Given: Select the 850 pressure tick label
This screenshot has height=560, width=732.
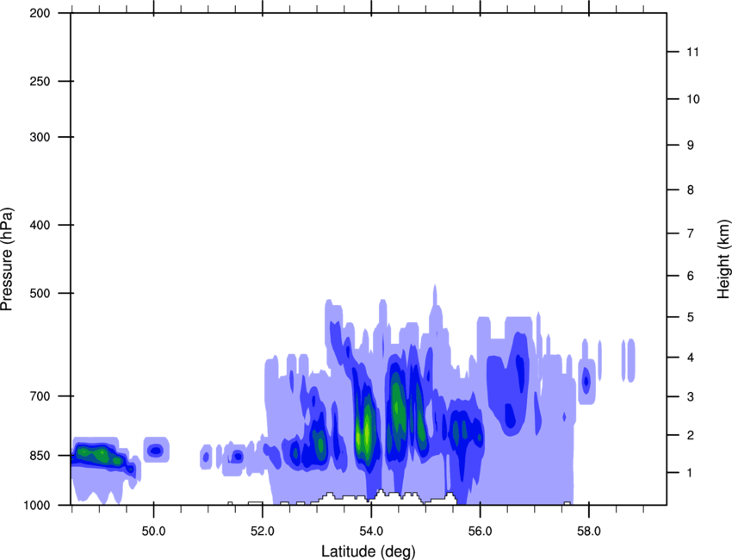Looking at the screenshot, I should [x=40, y=456].
